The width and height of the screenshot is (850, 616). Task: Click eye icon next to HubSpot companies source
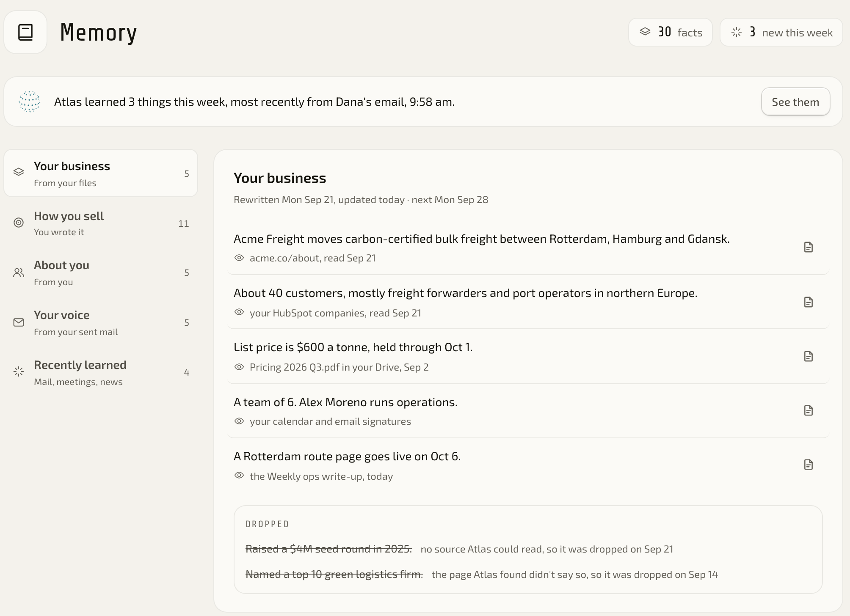[x=239, y=312]
